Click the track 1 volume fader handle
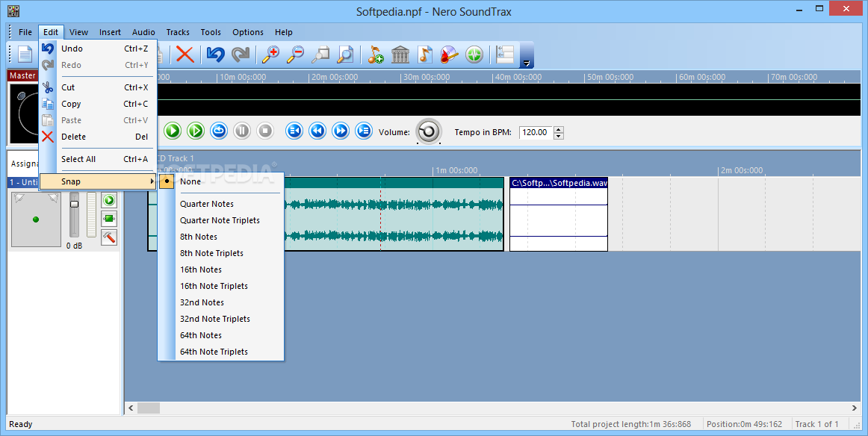The height and width of the screenshot is (436, 868). pyautogui.click(x=74, y=204)
